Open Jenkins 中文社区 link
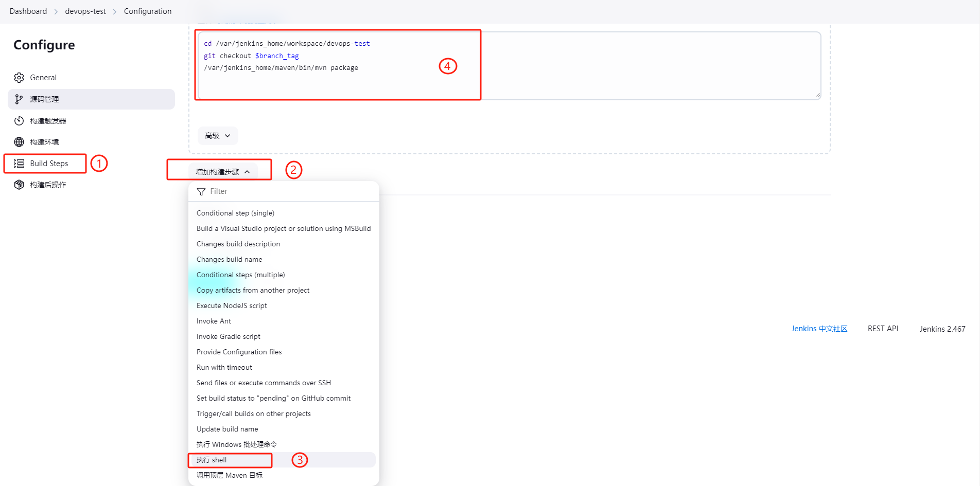This screenshot has width=980, height=486. coord(819,329)
